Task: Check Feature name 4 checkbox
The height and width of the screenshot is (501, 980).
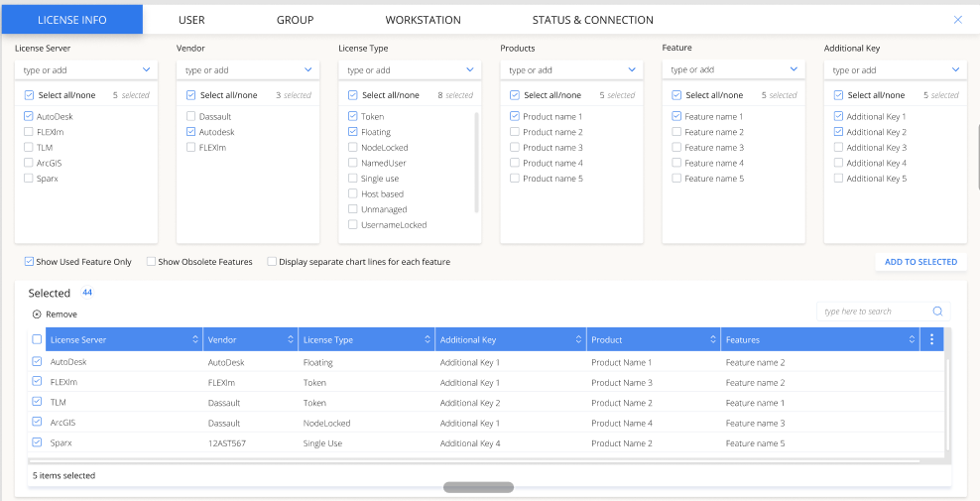Action: tap(676, 164)
